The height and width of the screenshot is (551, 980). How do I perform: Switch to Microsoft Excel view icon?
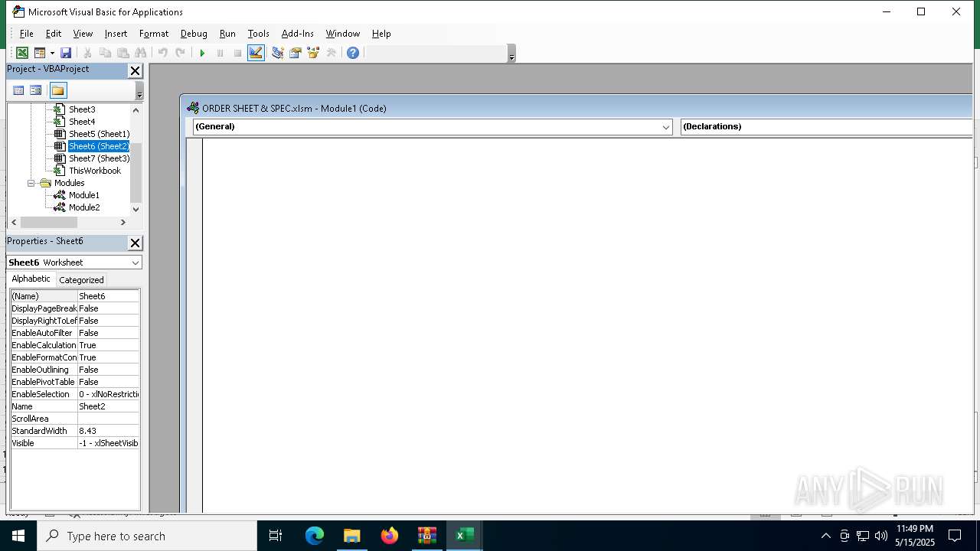pos(22,53)
